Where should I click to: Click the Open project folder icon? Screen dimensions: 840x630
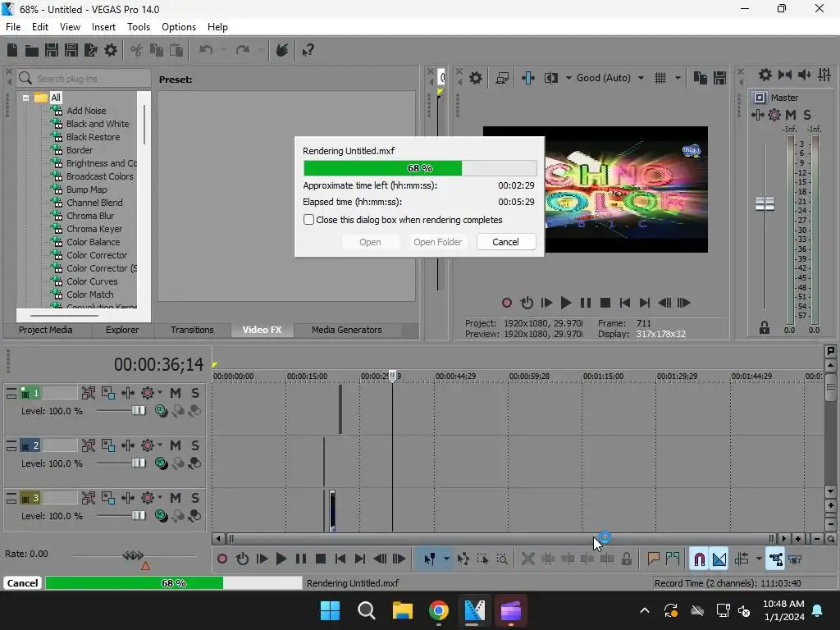click(32, 50)
